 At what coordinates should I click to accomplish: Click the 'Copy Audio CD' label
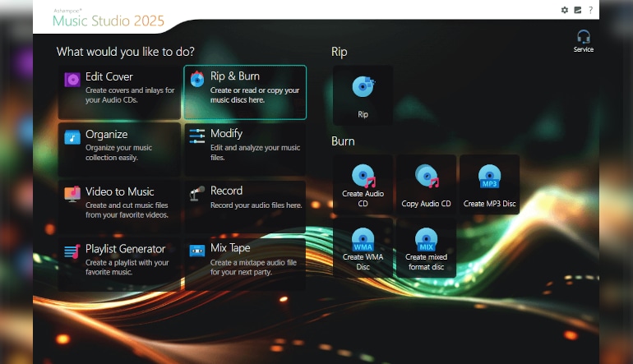point(426,204)
